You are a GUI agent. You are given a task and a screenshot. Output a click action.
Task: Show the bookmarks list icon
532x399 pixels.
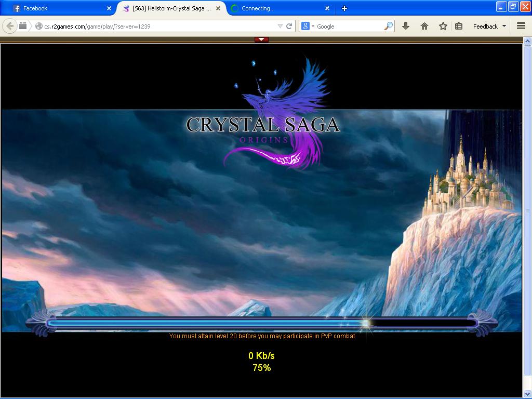(459, 26)
